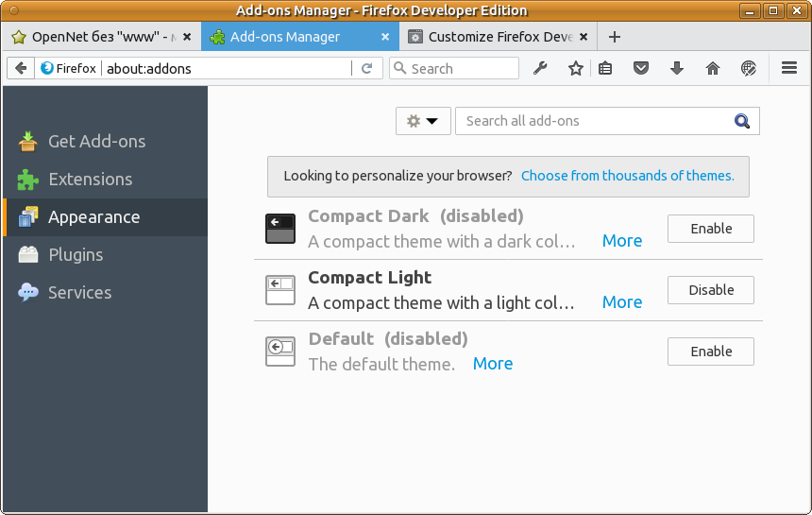Open the developer tools wrench icon
The width and height of the screenshot is (812, 515).
pos(541,68)
